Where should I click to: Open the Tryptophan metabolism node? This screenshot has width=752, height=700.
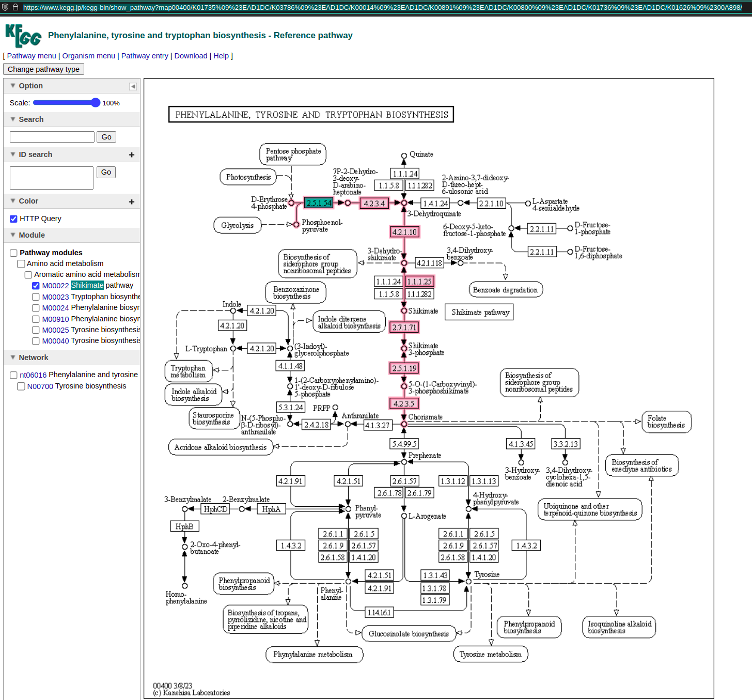coord(189,371)
